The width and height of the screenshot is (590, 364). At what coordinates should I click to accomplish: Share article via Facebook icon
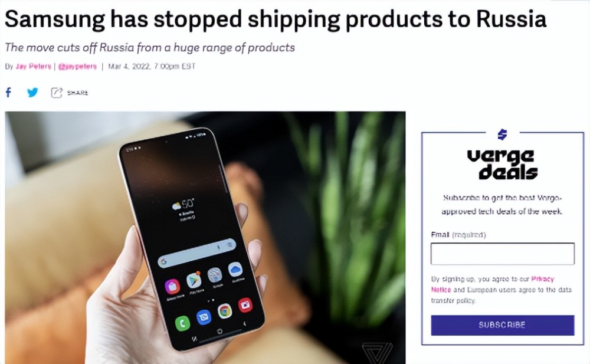coord(8,92)
